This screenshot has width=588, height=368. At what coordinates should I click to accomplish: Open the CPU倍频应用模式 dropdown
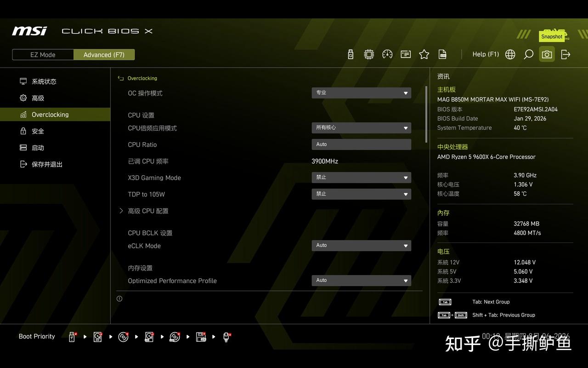pos(362,128)
